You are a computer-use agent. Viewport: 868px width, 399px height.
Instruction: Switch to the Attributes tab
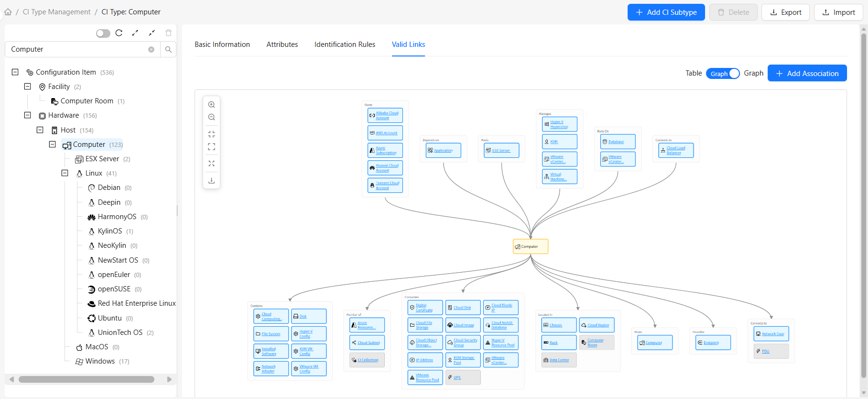(282, 44)
